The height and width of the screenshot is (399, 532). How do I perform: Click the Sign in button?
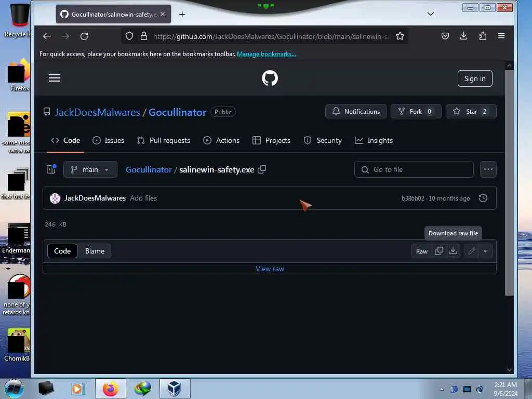click(x=475, y=78)
